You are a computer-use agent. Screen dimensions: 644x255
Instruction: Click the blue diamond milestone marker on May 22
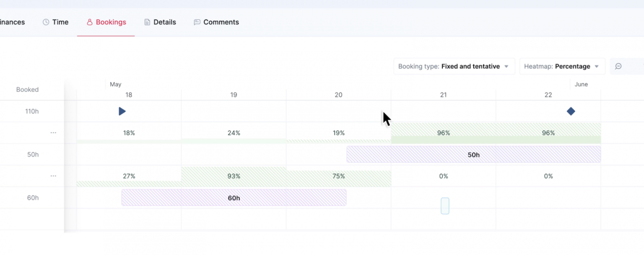[571, 111]
